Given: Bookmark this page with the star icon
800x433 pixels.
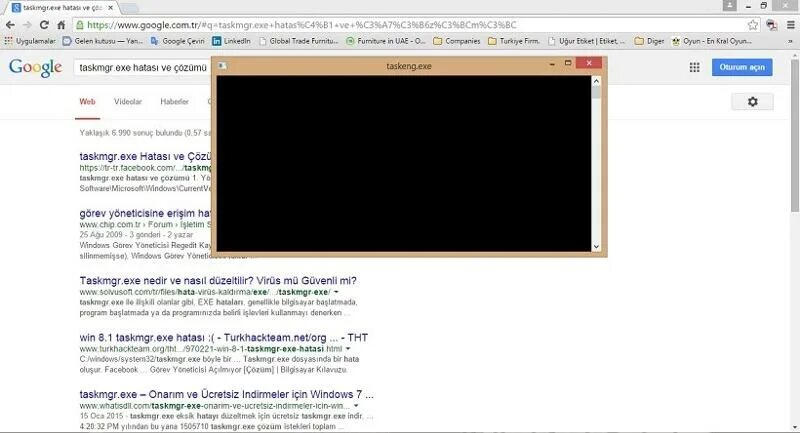Looking at the screenshot, I should pyautogui.click(x=753, y=25).
